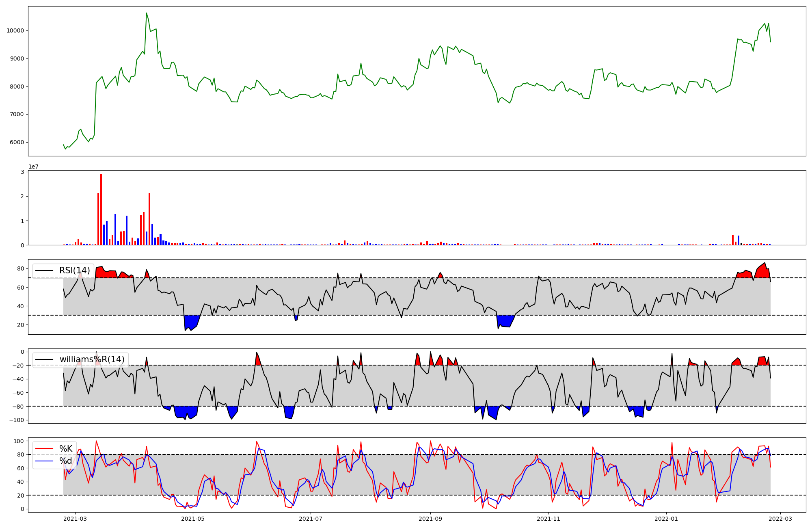The height and width of the screenshot is (528, 812).
Task: Click the 2022-01 x-axis date label
Action: pos(666,519)
